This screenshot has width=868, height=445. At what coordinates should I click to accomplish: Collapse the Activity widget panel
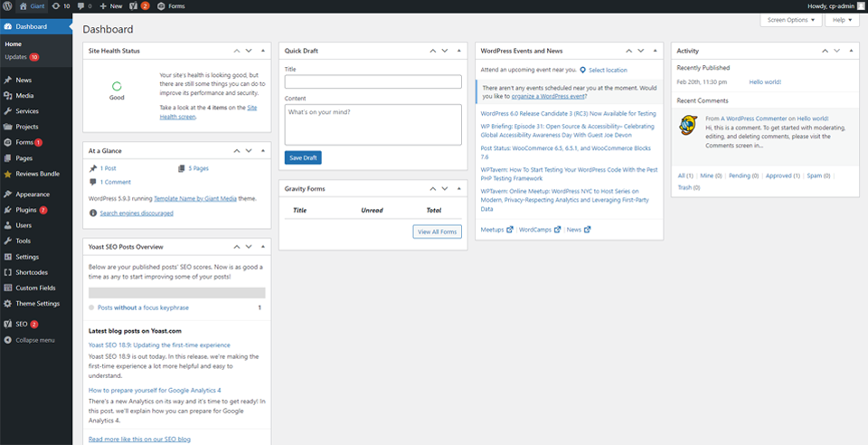click(850, 51)
